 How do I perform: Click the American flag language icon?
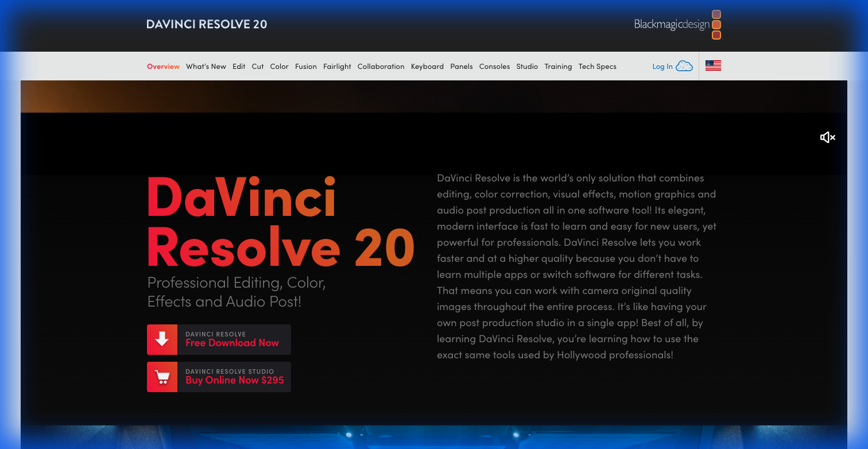coord(713,65)
